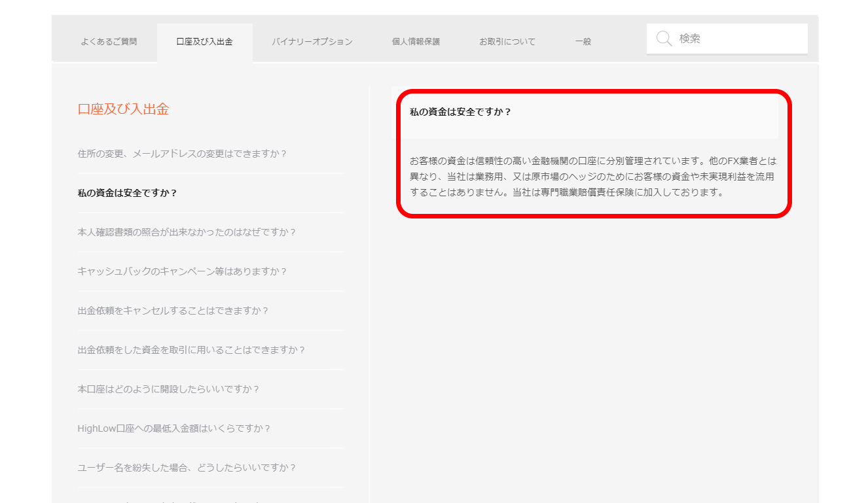Click the orange 口座及び入出金 heading

[123, 109]
